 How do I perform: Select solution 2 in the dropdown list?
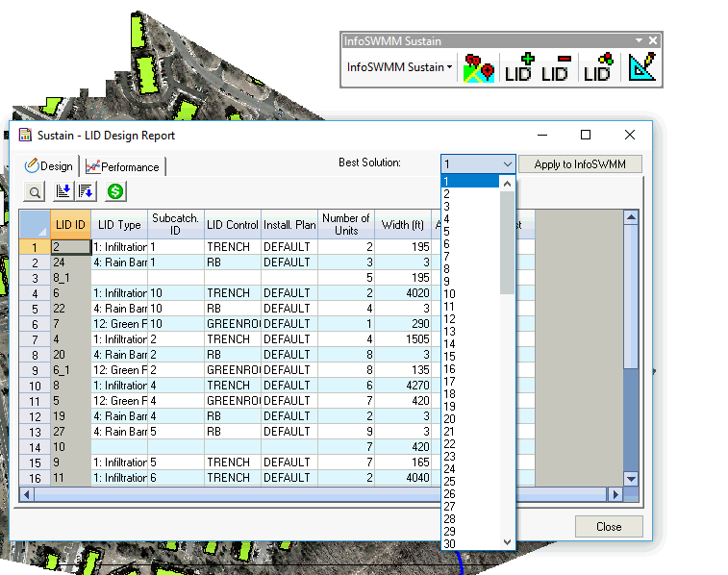point(470,194)
